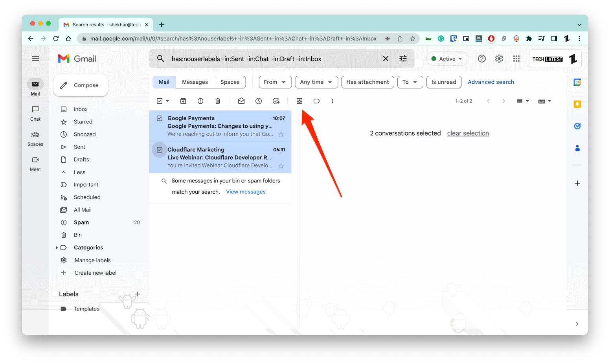The width and height of the screenshot is (610, 364).
Task: Add selected emails to Tasks
Action: coord(276,101)
